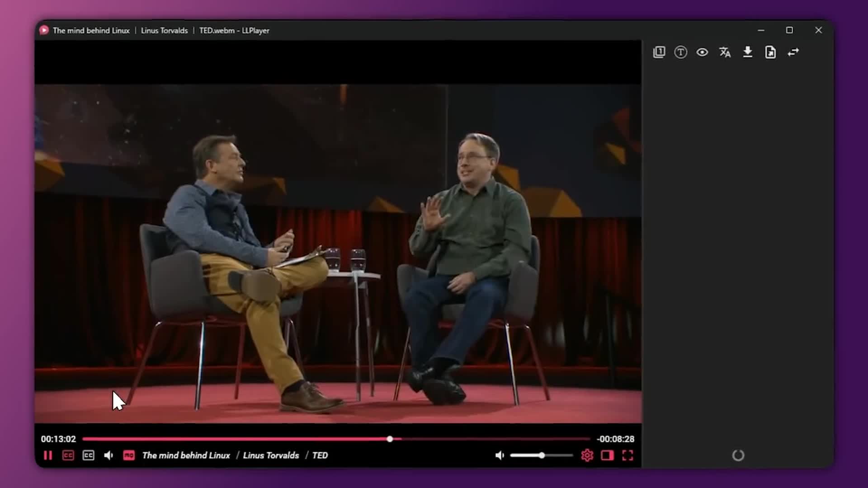The width and height of the screenshot is (868, 488).
Task: Click the elapsed time 00:13:02 label
Action: [58, 439]
